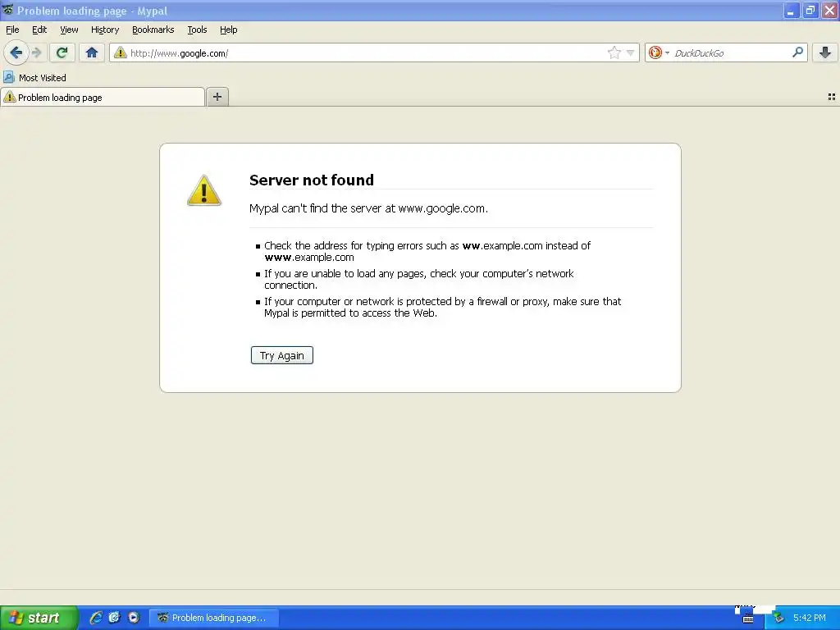Click the large yellow warning triangle

203,190
